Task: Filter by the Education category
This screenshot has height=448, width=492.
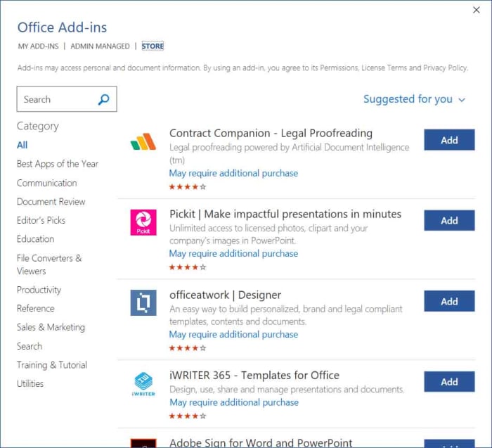Action: pyautogui.click(x=35, y=239)
